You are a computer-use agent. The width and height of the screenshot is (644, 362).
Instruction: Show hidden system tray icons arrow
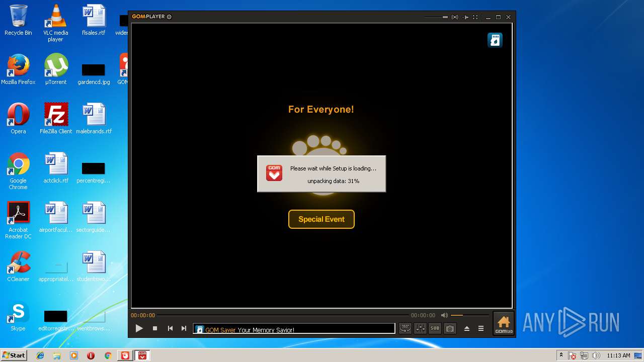click(x=561, y=355)
